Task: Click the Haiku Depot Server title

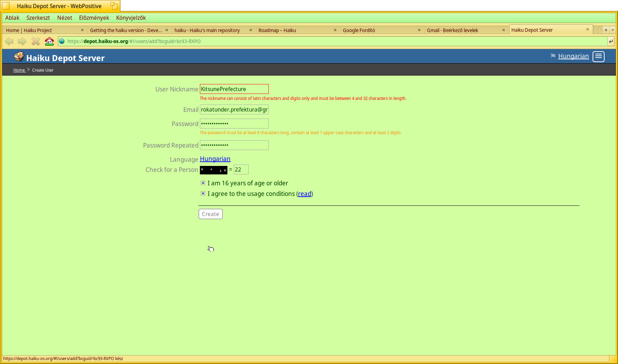Action: point(65,58)
